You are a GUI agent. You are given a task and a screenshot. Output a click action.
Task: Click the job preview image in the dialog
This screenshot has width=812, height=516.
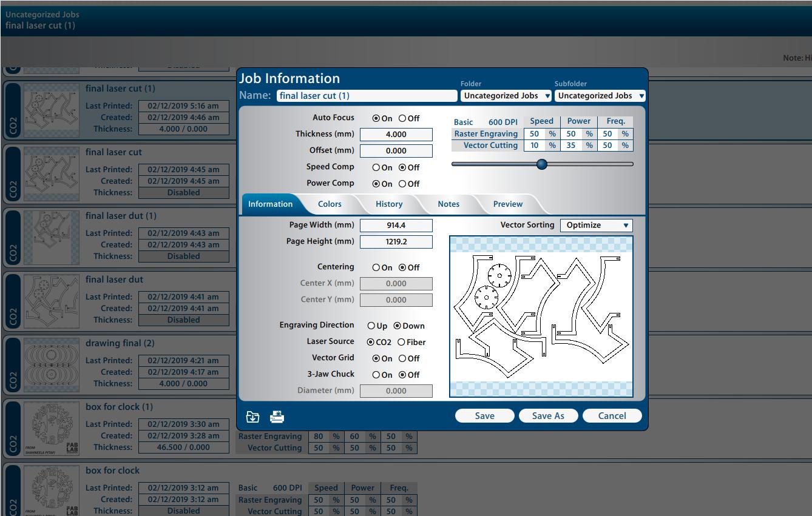[x=541, y=317]
